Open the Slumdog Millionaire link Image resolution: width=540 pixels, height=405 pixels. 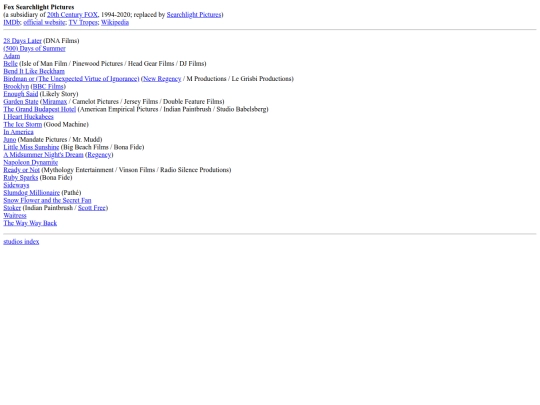pyautogui.click(x=32, y=193)
